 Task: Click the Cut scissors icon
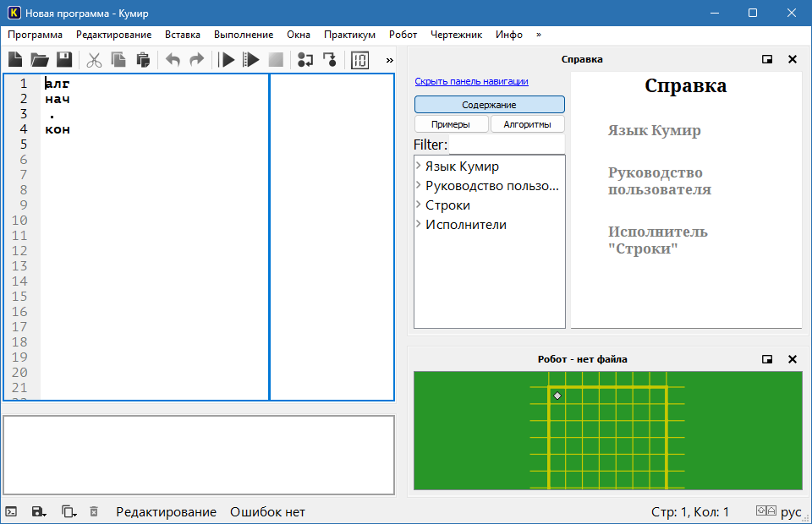click(94, 60)
